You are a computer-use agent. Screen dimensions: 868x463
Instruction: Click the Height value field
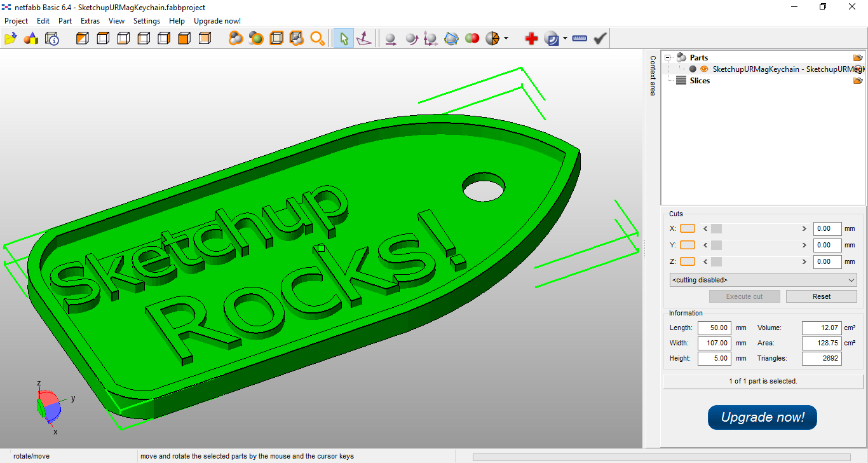coord(714,359)
